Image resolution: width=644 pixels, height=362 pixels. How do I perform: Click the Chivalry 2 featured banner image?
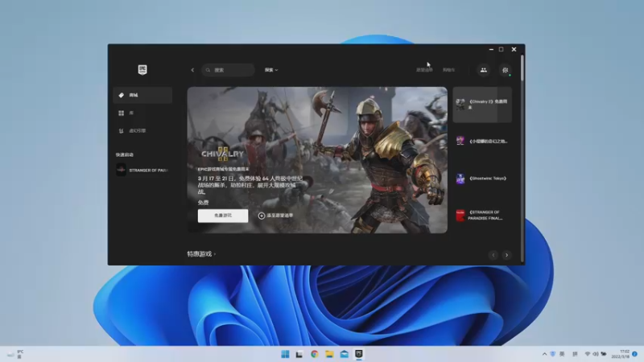pyautogui.click(x=317, y=159)
